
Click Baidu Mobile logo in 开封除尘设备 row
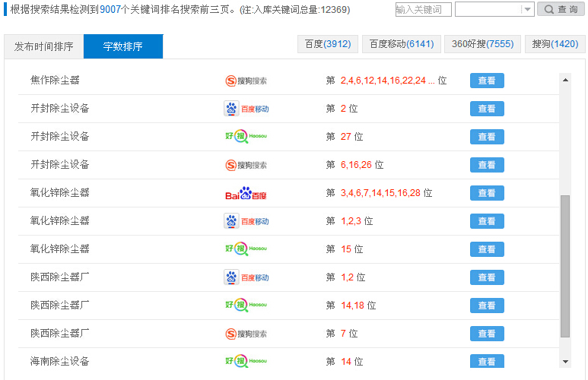point(246,109)
